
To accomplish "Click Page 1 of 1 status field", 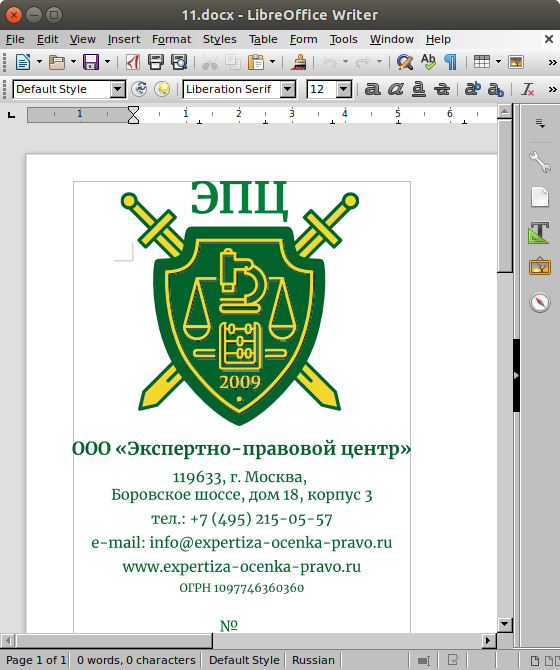I will tap(36, 660).
